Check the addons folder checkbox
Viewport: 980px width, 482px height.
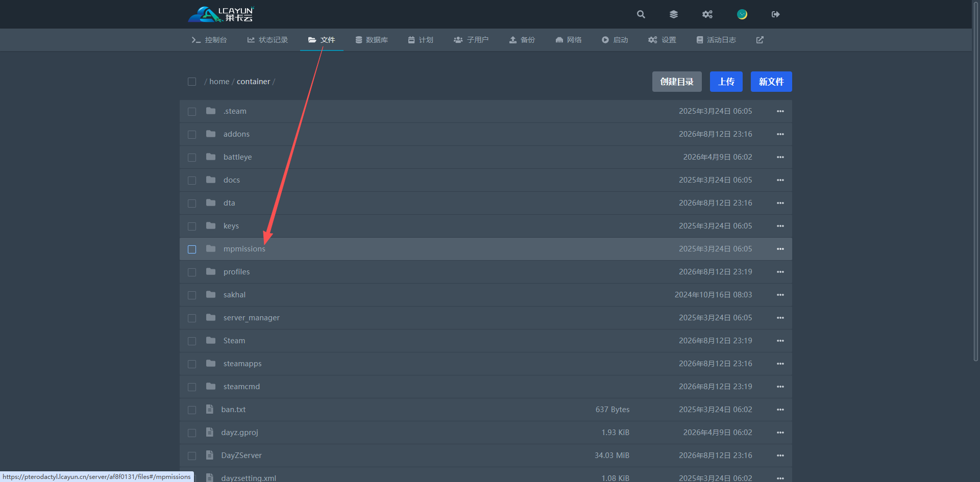pyautogui.click(x=192, y=135)
